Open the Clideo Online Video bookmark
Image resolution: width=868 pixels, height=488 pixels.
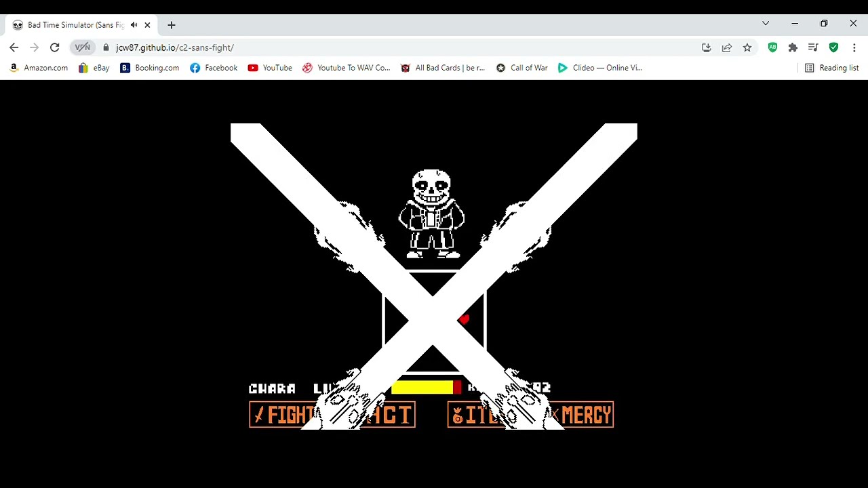pos(600,68)
